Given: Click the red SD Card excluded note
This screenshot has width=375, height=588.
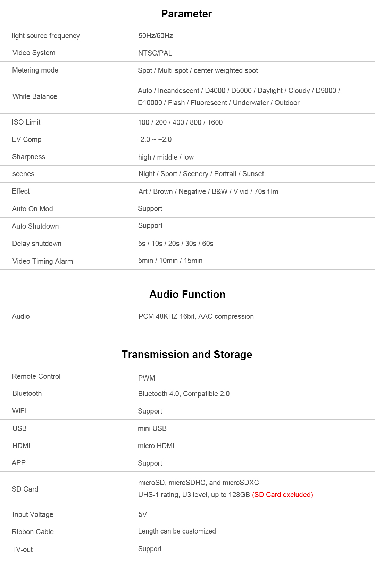Looking at the screenshot, I should click(x=282, y=495).
